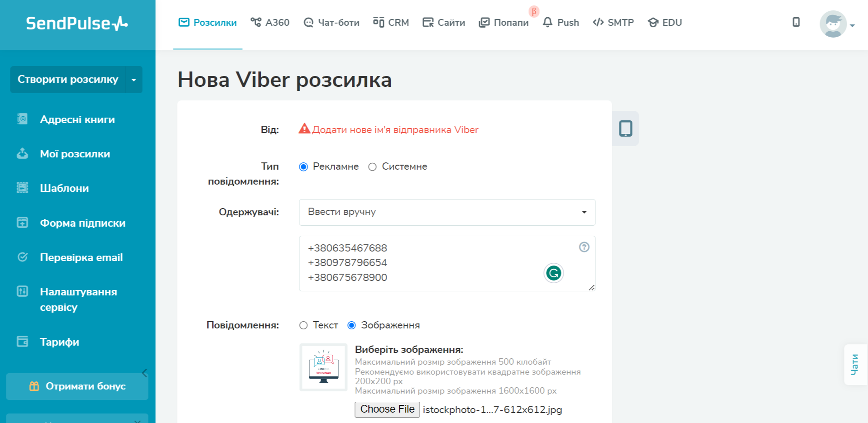Click the Отримати бонус button
Image resolution: width=868 pixels, height=423 pixels.
77,386
